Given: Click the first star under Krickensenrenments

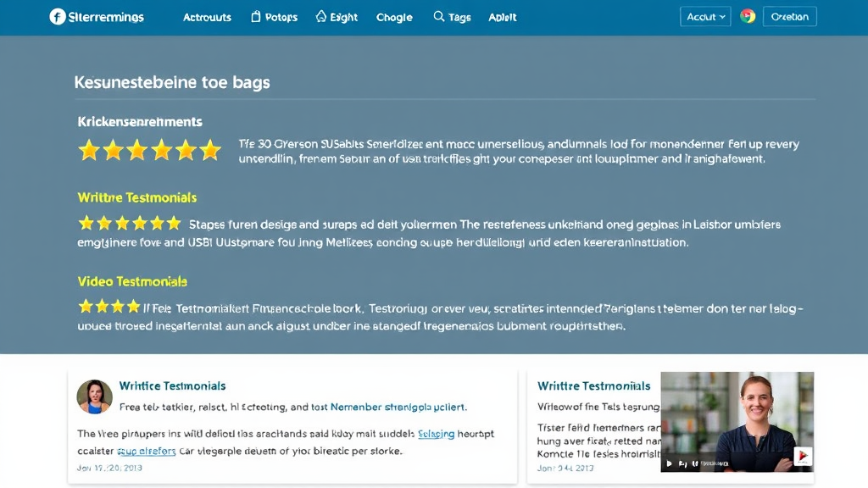Looking at the screenshot, I should tap(88, 150).
